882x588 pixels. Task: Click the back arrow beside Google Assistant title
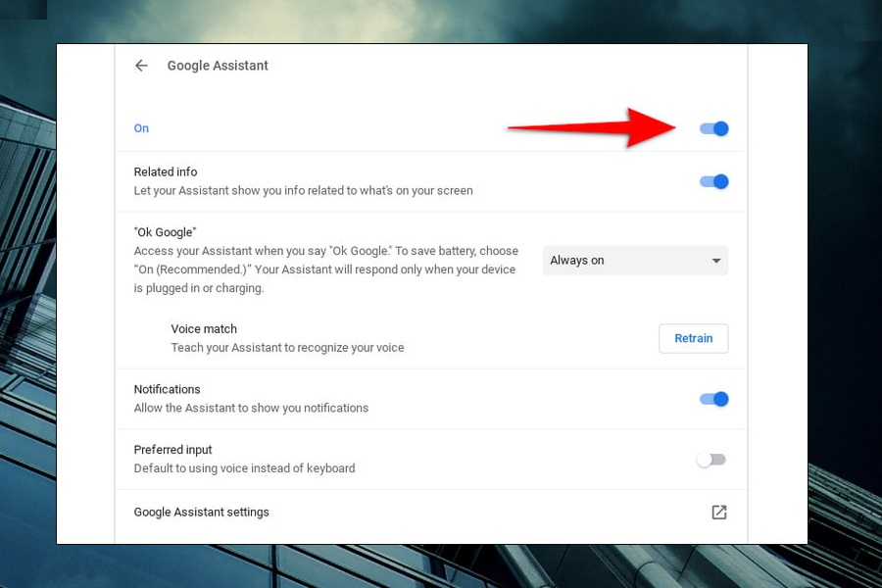pos(141,65)
